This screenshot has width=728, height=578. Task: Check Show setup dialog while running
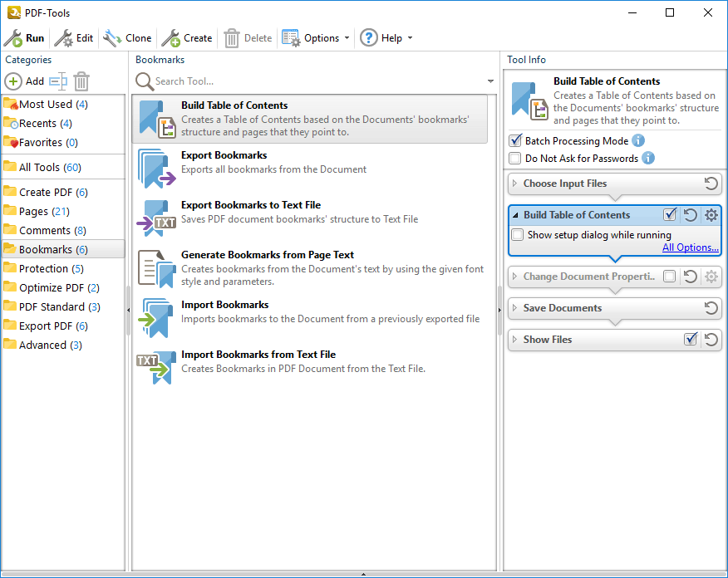(518, 235)
